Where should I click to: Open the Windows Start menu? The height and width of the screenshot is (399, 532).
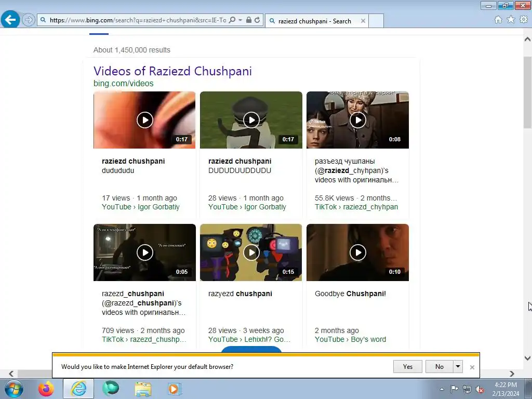[x=14, y=389]
